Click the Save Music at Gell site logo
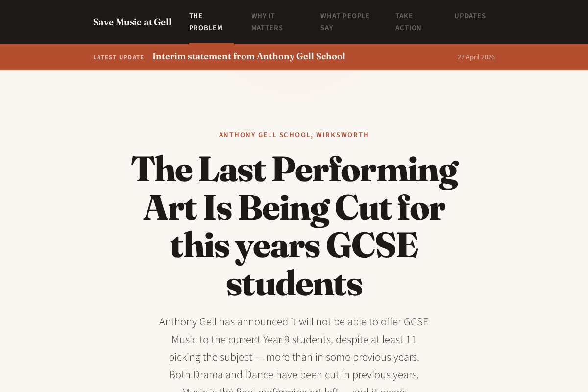Screen dimensions: 588x392 tap(132, 22)
